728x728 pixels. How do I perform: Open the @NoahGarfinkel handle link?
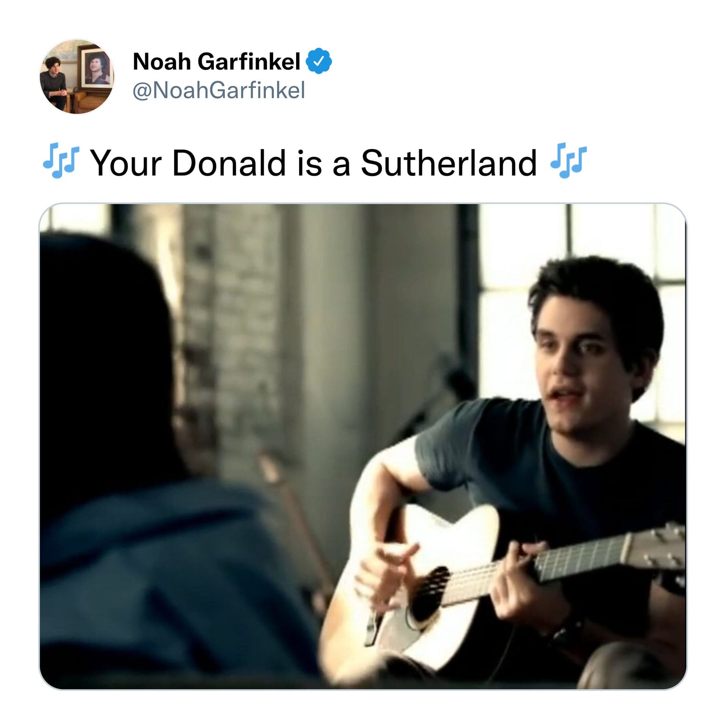(x=219, y=91)
